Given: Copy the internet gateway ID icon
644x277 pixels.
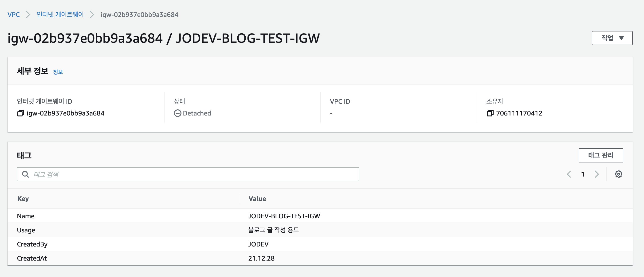Looking at the screenshot, I should pos(20,113).
